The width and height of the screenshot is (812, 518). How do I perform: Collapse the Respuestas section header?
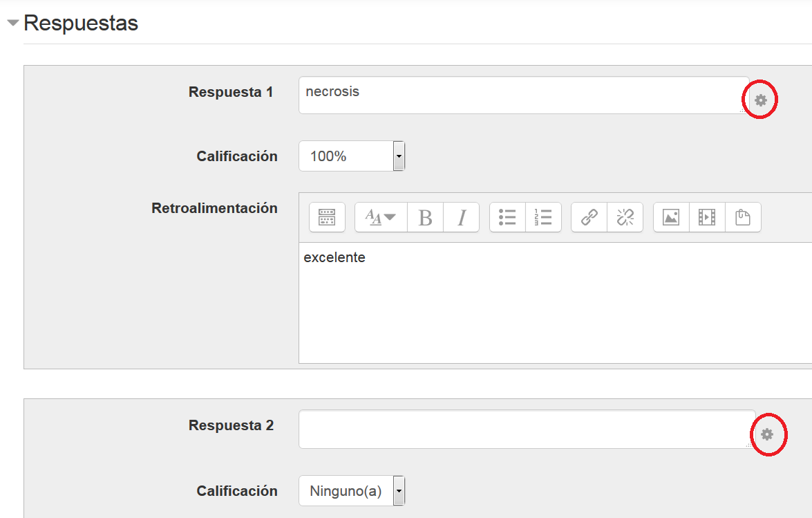[x=13, y=21]
